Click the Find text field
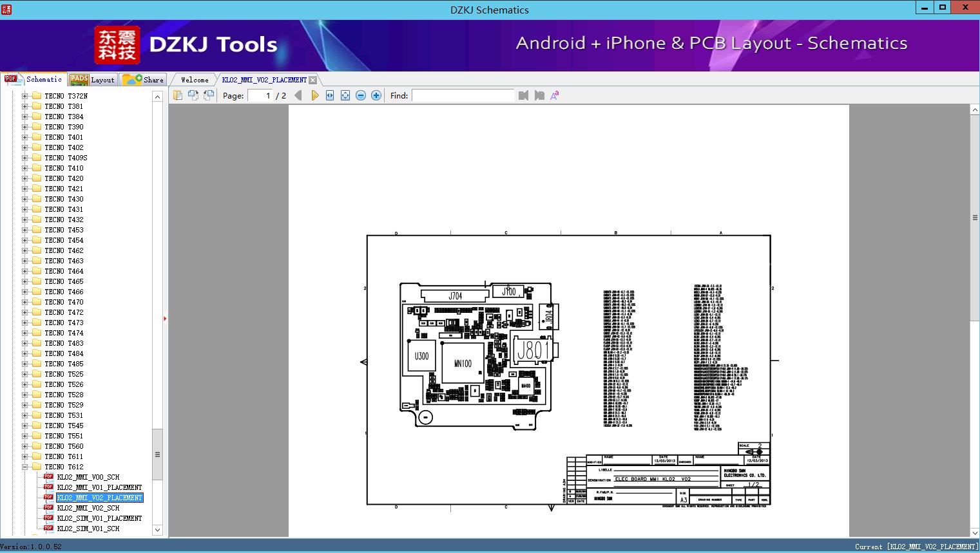 (463, 95)
